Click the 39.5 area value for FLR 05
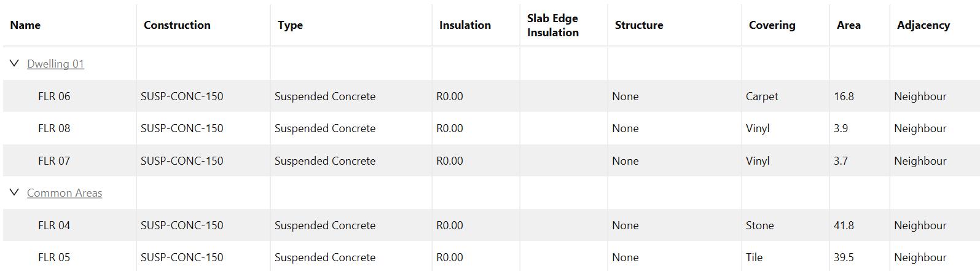 pyautogui.click(x=844, y=257)
